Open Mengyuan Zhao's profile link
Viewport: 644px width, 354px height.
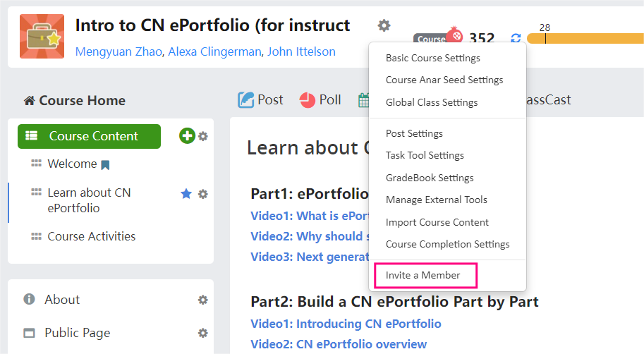coord(119,51)
